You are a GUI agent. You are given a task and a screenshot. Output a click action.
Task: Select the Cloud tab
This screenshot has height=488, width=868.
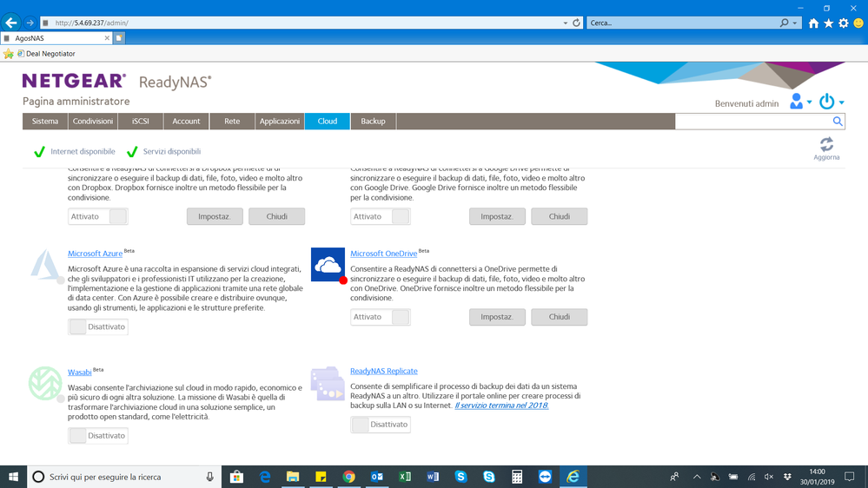point(328,122)
